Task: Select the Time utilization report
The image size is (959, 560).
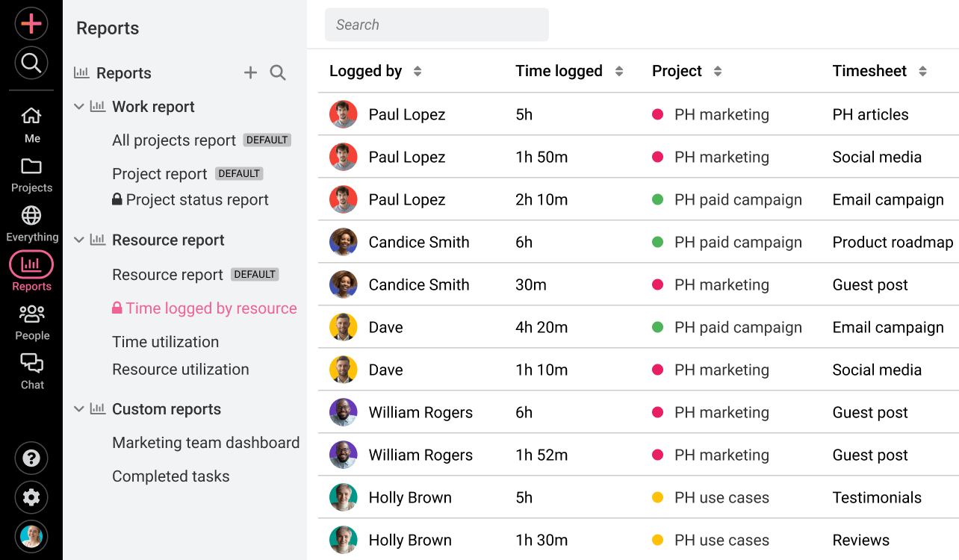Action: 165,341
